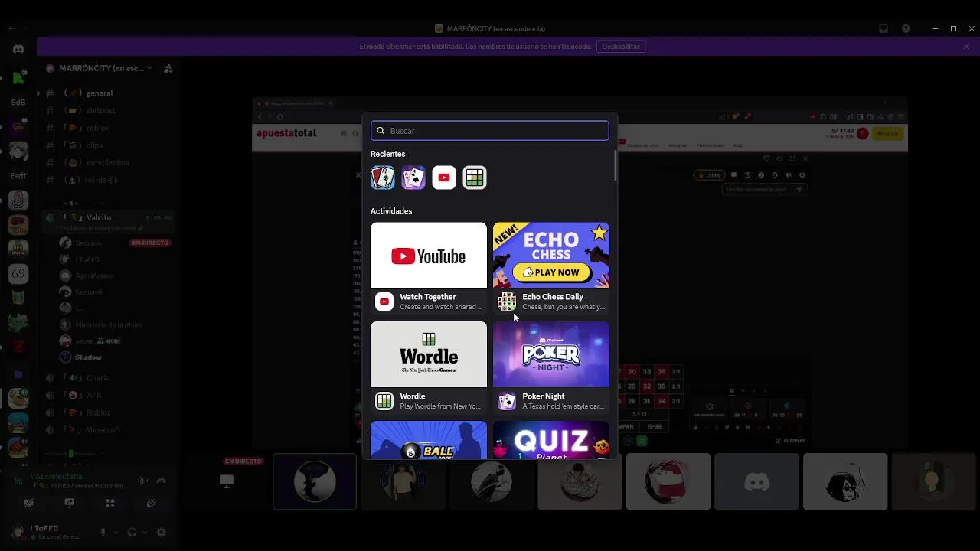Click the stream screen icon below EN DIRECTO
Image resolution: width=980 pixels, height=551 pixels.
(x=226, y=481)
